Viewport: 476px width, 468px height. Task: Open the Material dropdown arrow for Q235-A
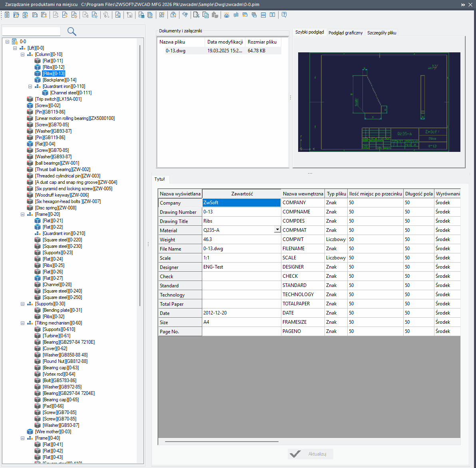click(x=277, y=230)
